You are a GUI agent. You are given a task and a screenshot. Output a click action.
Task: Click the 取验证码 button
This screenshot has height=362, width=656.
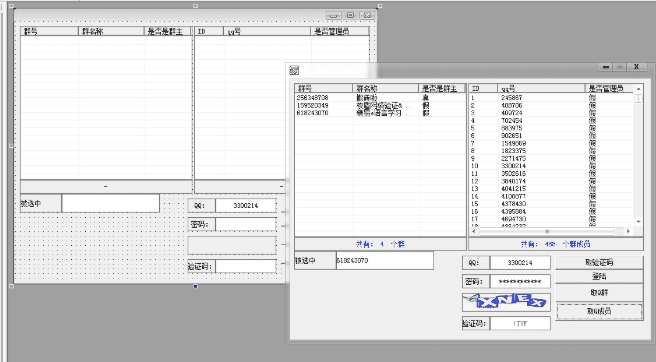tap(599, 262)
